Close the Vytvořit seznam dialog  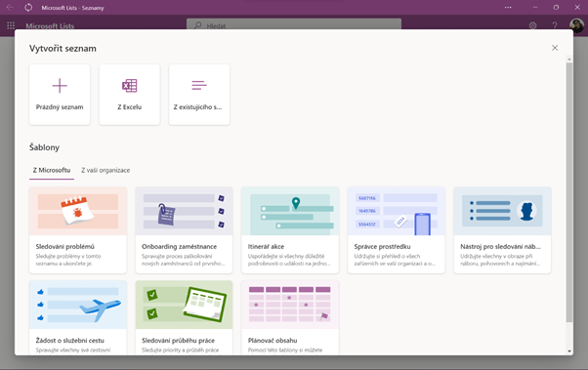tap(555, 48)
